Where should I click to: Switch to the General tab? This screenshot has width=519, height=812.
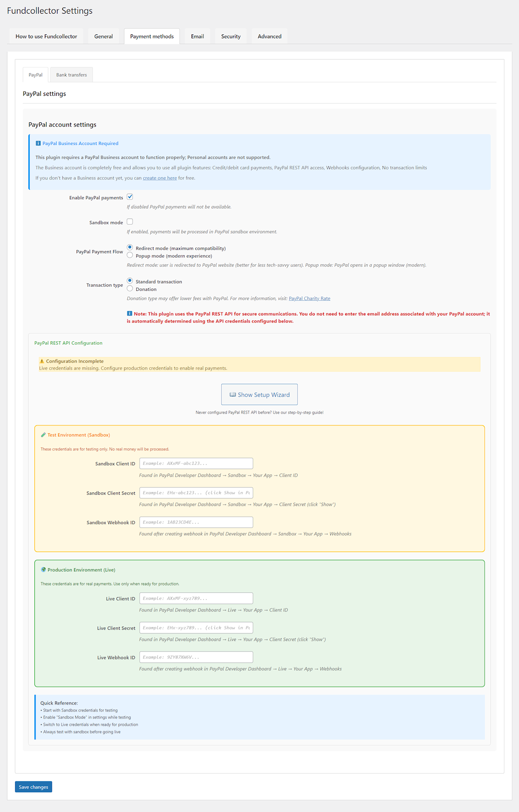(x=103, y=36)
